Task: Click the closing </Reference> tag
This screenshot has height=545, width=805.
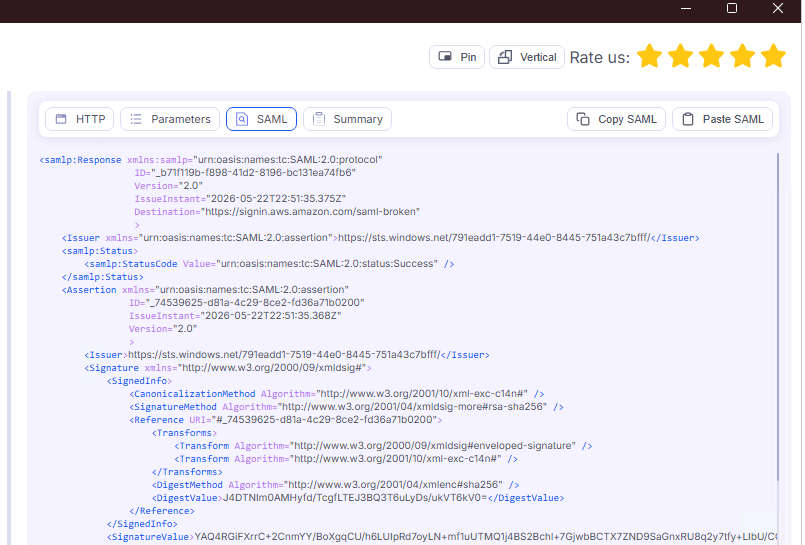Action: point(162,511)
